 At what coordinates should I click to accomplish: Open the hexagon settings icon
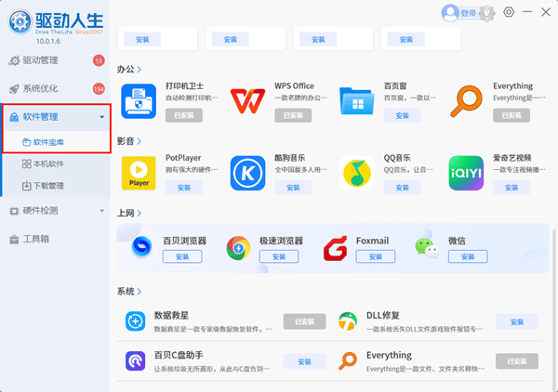[x=509, y=12]
